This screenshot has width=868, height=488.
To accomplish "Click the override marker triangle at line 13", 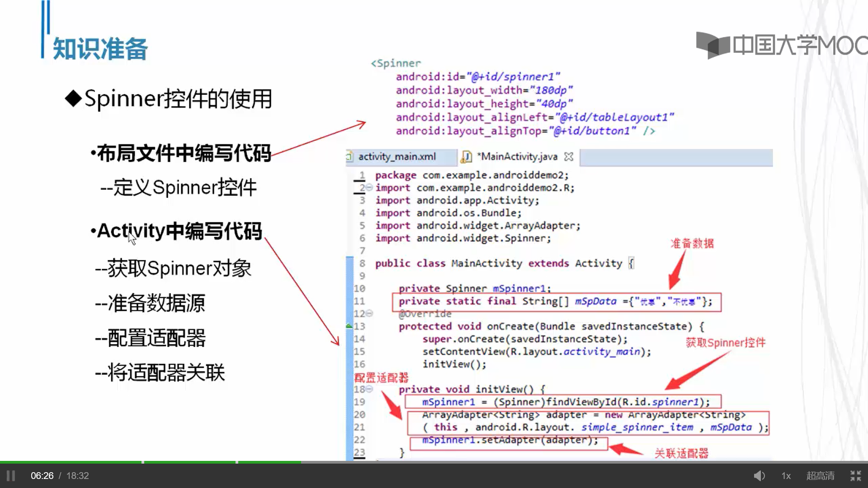I will click(x=349, y=326).
